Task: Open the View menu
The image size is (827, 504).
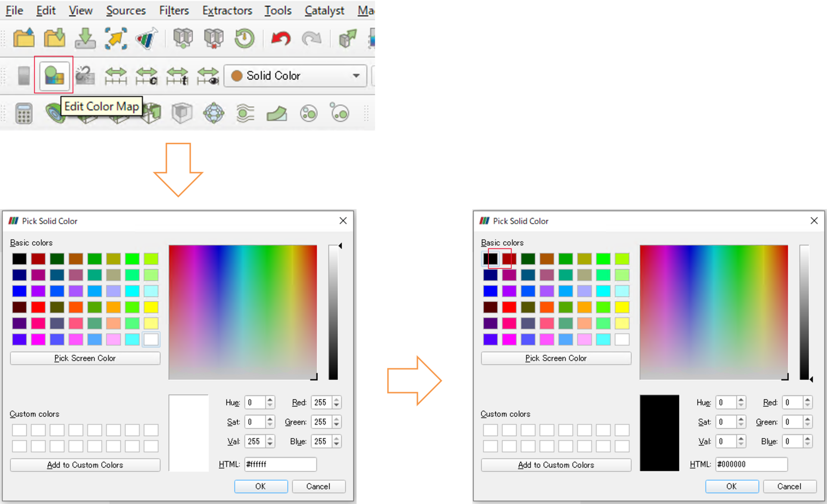Action: tap(81, 10)
